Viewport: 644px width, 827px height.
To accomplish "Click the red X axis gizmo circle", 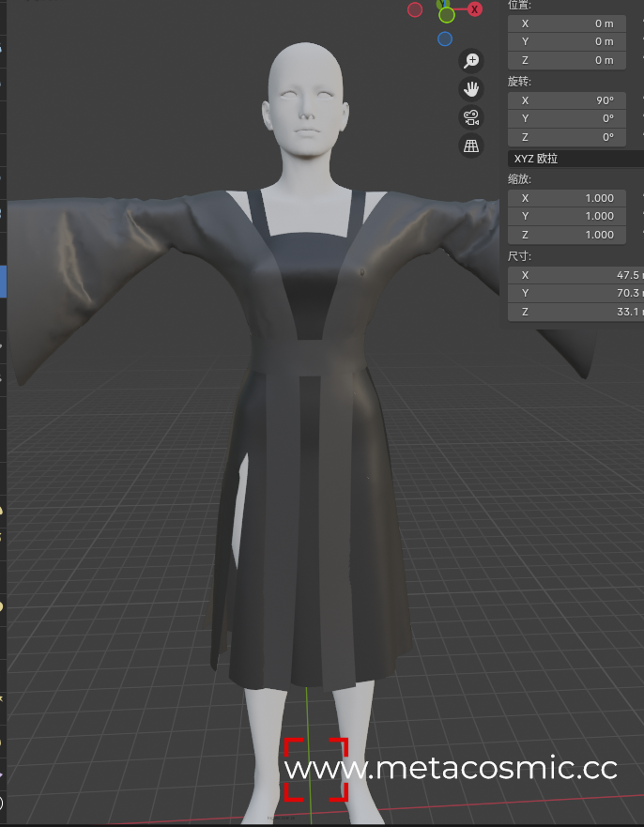I will (475, 9).
